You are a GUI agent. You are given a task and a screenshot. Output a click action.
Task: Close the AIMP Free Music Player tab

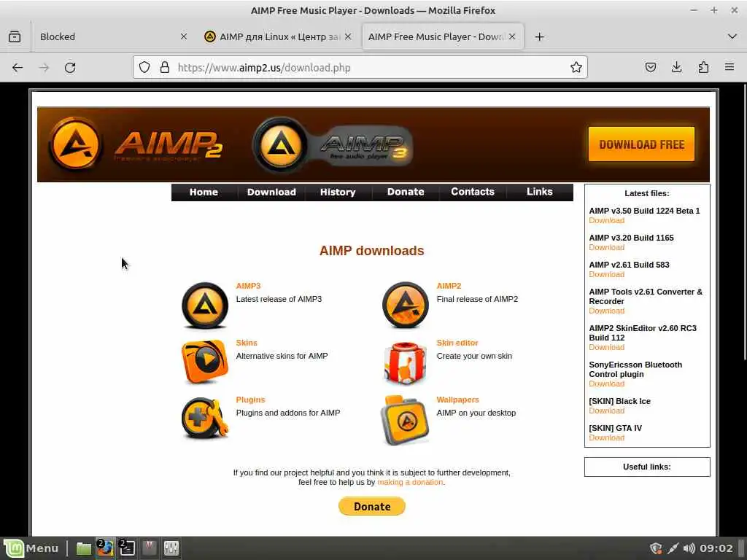click(x=511, y=36)
